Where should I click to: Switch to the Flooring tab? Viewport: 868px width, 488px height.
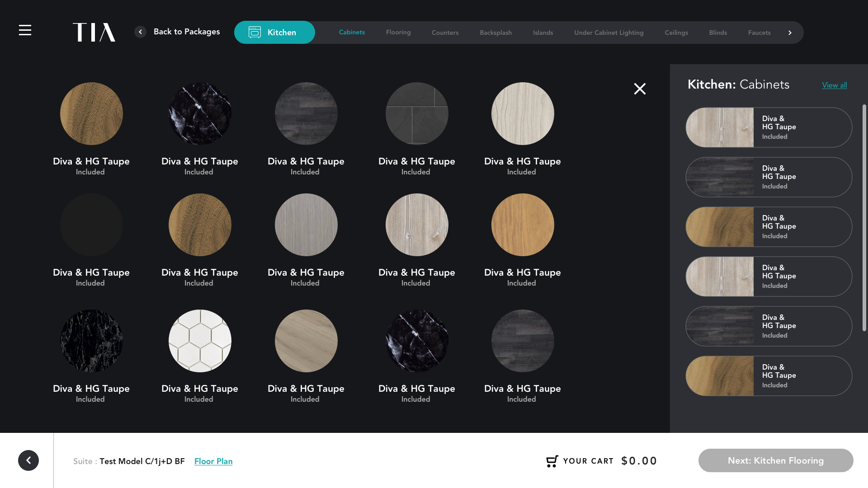point(398,33)
